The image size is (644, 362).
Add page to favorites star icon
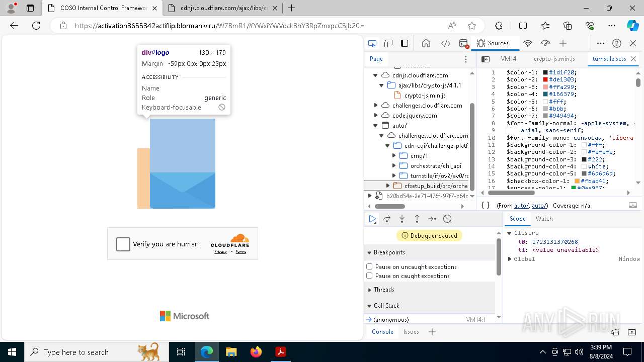(471, 26)
